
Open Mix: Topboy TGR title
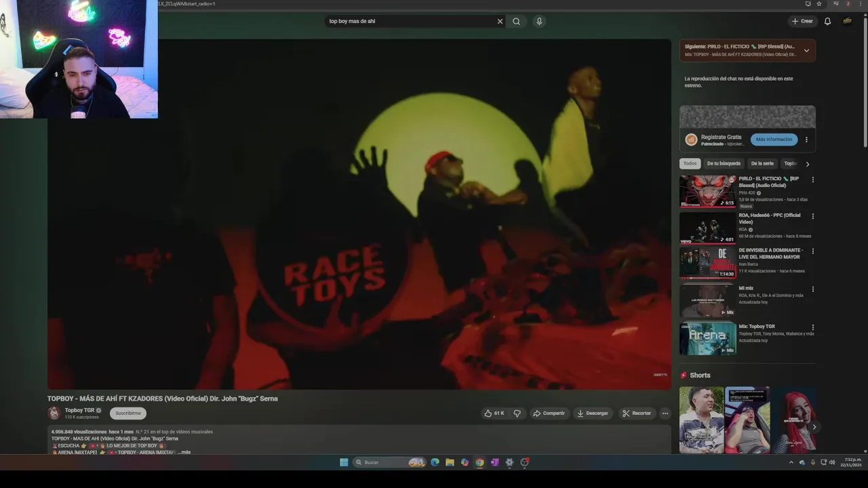tap(757, 327)
